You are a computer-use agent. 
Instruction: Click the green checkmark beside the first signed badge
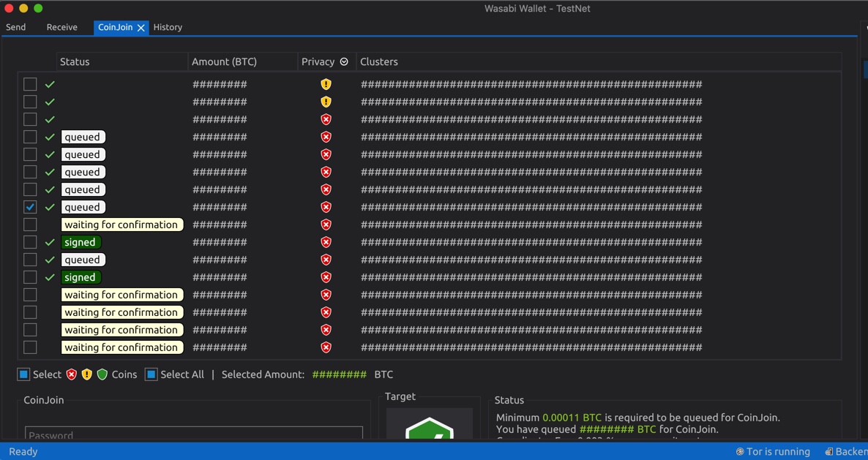50,242
